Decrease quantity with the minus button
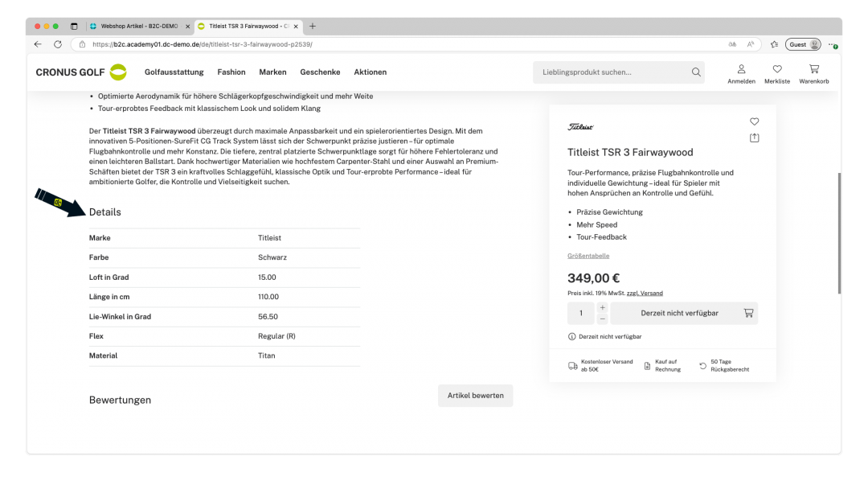This screenshot has width=868, height=489. pos(602,318)
